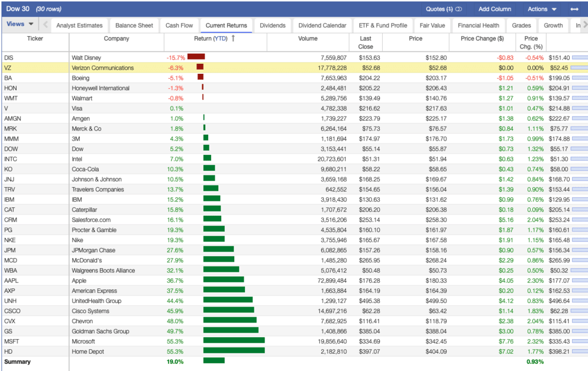The width and height of the screenshot is (588, 371).
Task: Switch to the Balance Sheet tab
Action: point(134,25)
